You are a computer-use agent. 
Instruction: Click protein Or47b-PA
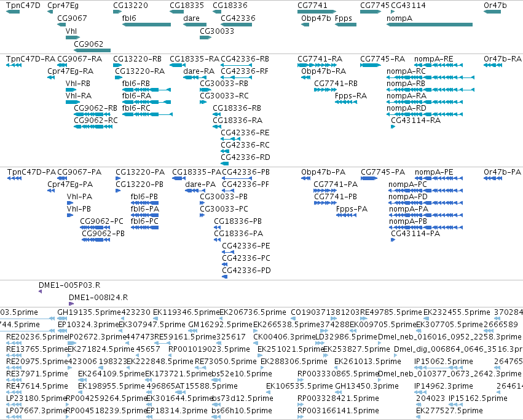(x=502, y=172)
